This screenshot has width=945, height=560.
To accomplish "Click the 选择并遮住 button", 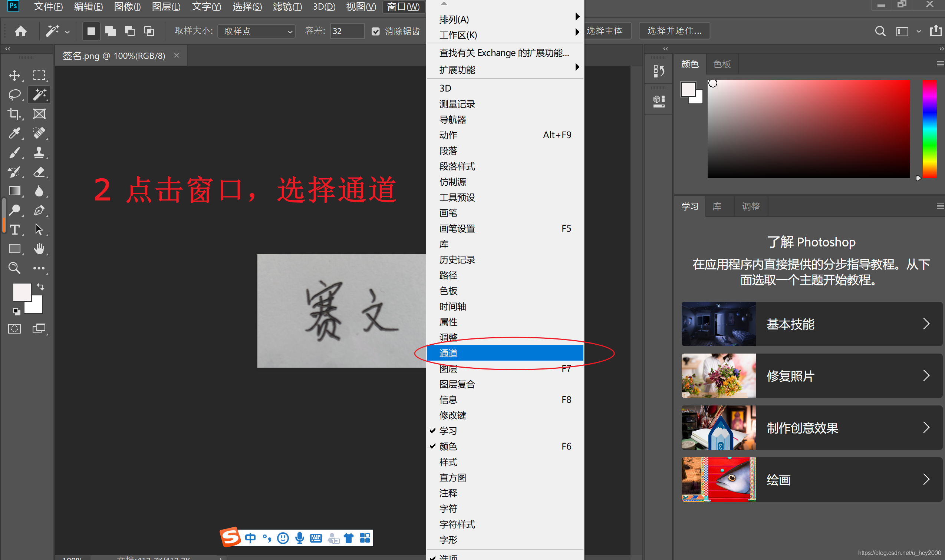I will [674, 30].
